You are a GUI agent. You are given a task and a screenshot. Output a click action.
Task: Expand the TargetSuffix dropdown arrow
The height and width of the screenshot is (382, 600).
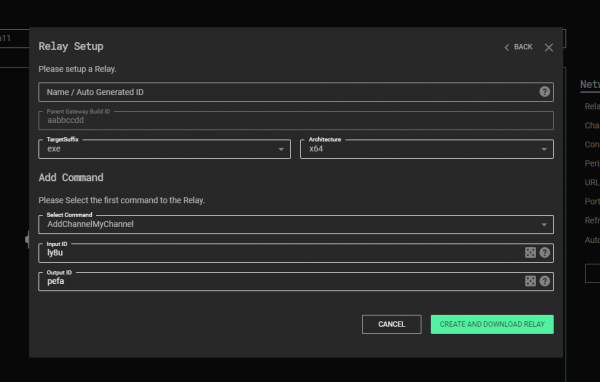coord(281,149)
